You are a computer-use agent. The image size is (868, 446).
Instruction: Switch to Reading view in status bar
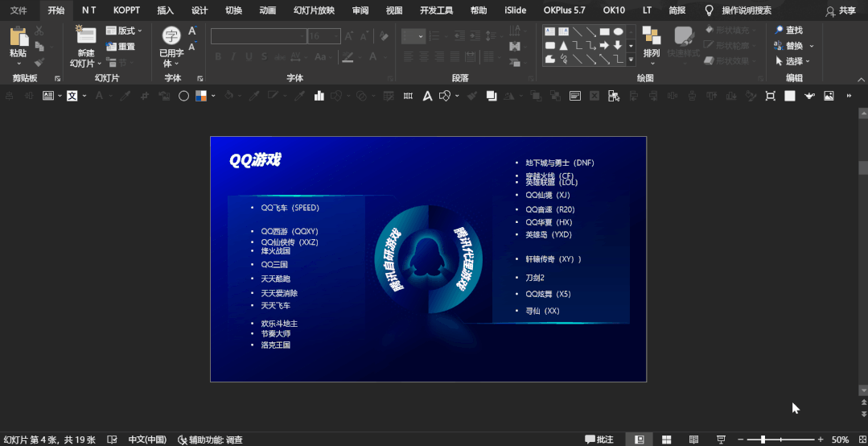tap(694, 440)
